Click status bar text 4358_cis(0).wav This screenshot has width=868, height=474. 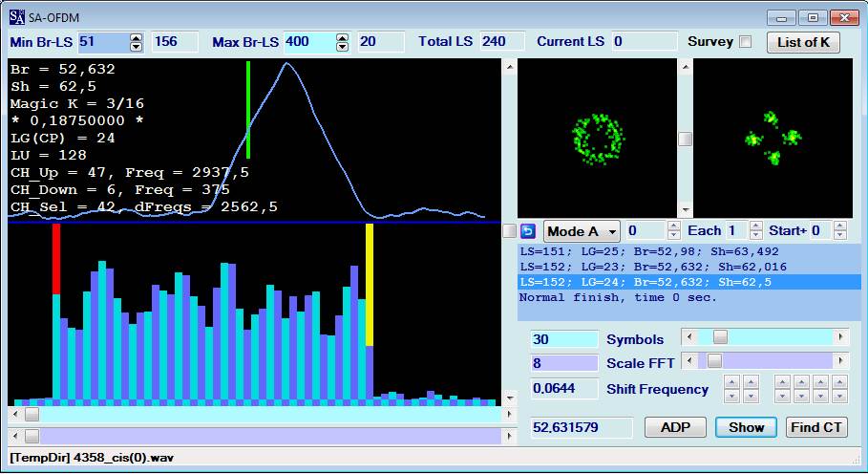coord(123,458)
